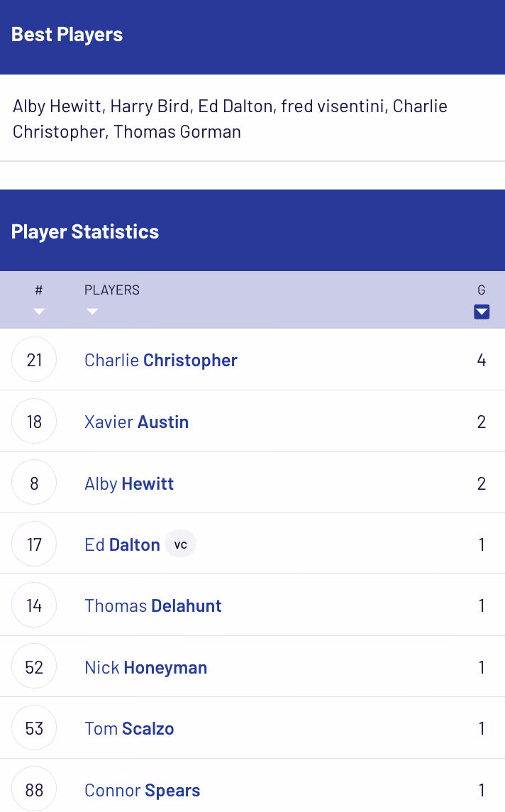Screen dimensions: 505x812
Task: Click jersey number 8 circle
Action: pos(34,483)
